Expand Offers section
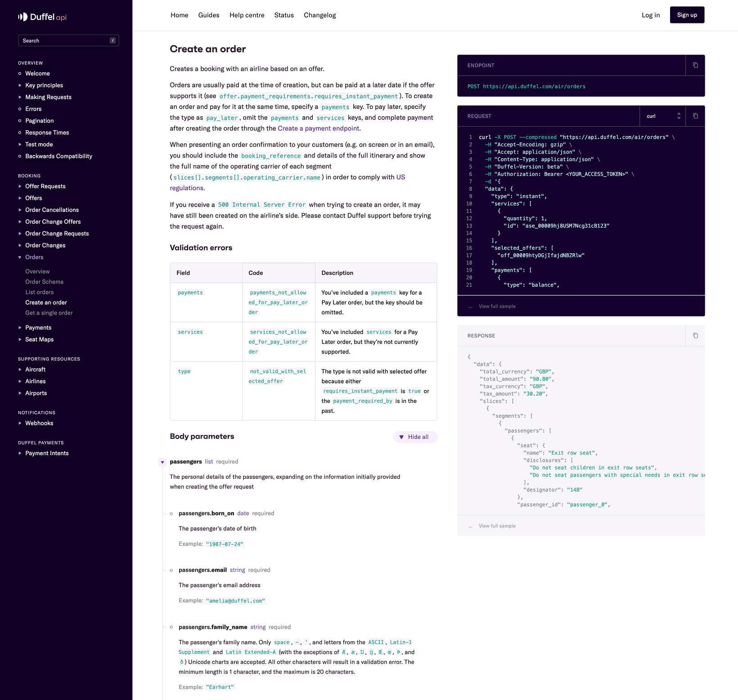The width and height of the screenshot is (738, 700). coord(20,198)
